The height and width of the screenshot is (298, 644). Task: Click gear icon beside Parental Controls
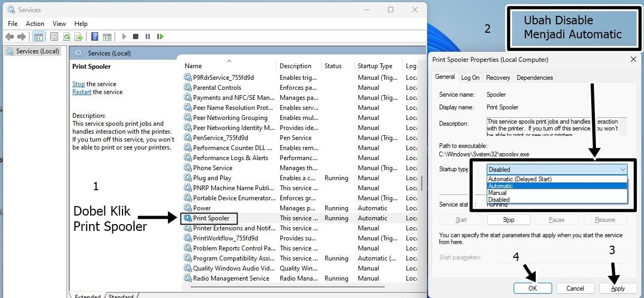(x=187, y=88)
